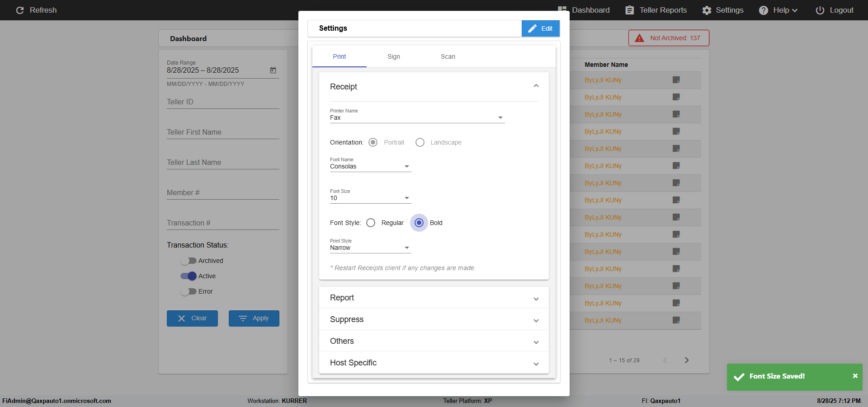Click into the Transaction # field
Image resolution: width=868 pixels, height=407 pixels.
tap(223, 223)
